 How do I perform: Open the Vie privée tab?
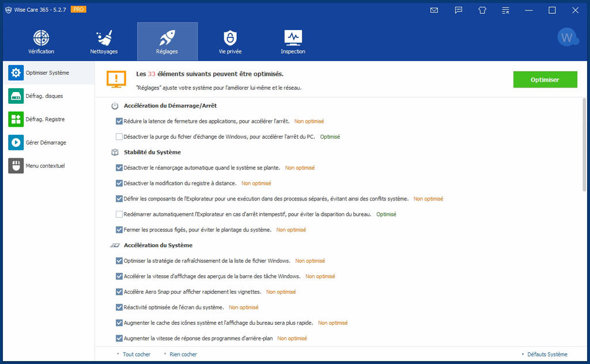[230, 41]
